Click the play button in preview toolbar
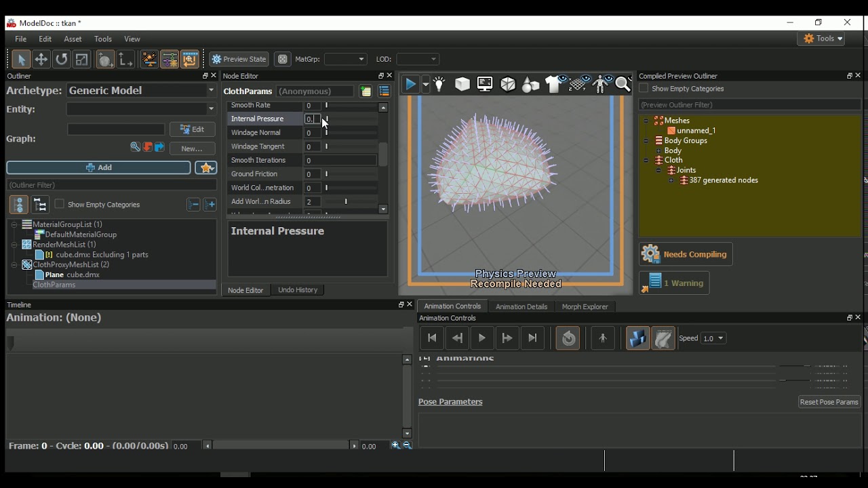Viewport: 868px width, 488px height. coord(410,84)
